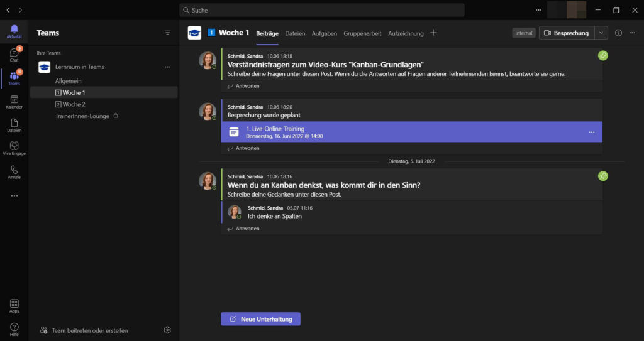Start a Besprechung meeting
Image resolution: width=644 pixels, height=341 pixels.
coord(567,33)
